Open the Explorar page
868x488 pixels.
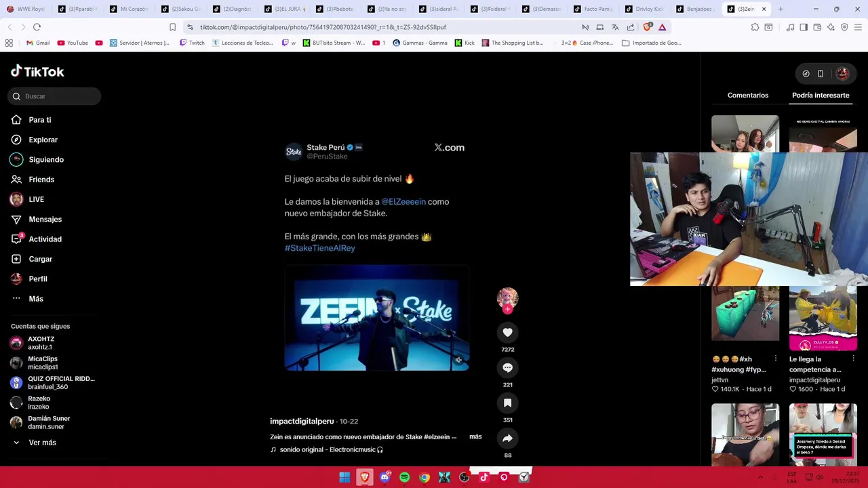[43, 140]
